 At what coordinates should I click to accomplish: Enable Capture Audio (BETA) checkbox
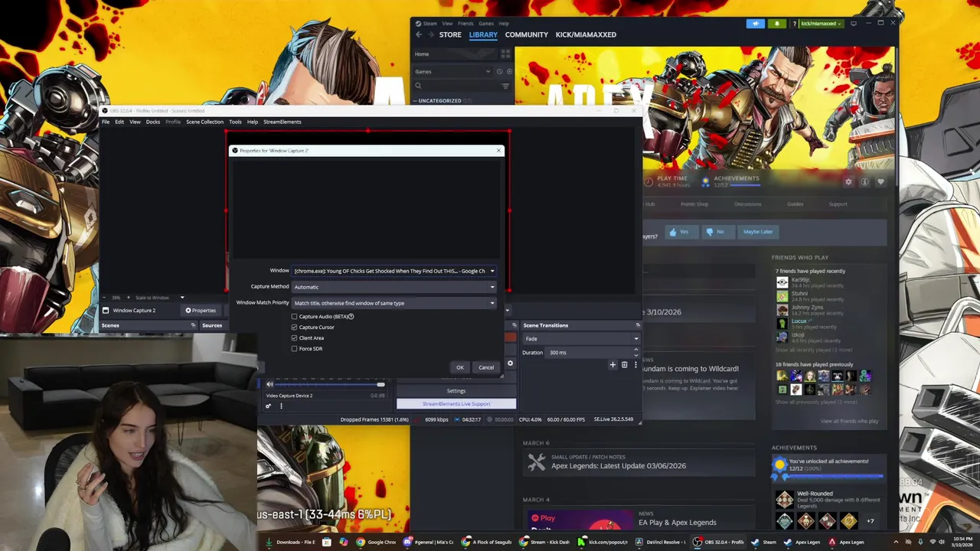(x=294, y=316)
